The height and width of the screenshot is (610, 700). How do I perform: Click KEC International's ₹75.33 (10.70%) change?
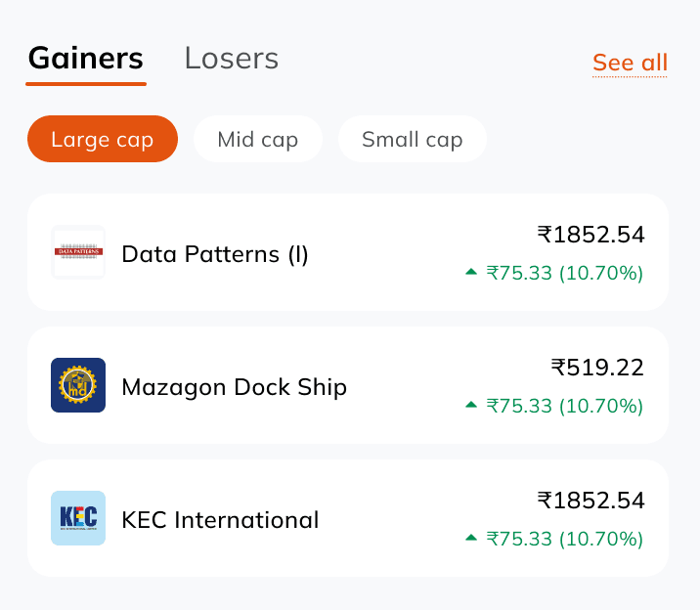pyautogui.click(x=564, y=539)
